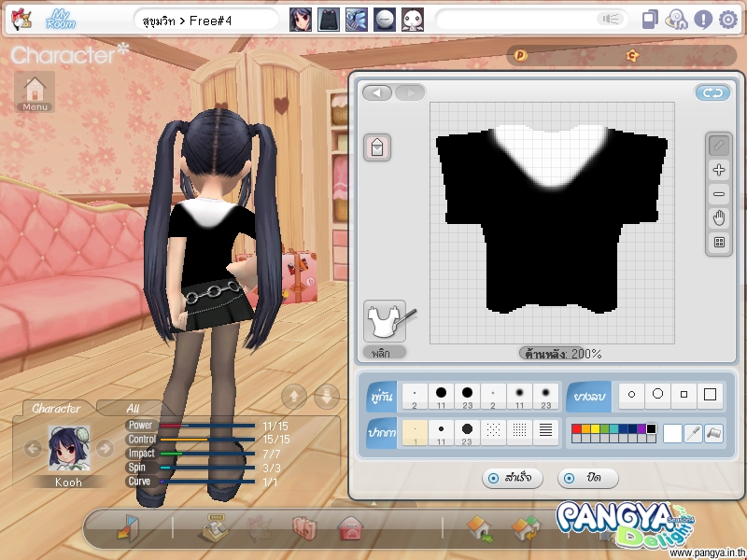Select small circle eraser
The width and height of the screenshot is (747, 560).
coord(632,395)
